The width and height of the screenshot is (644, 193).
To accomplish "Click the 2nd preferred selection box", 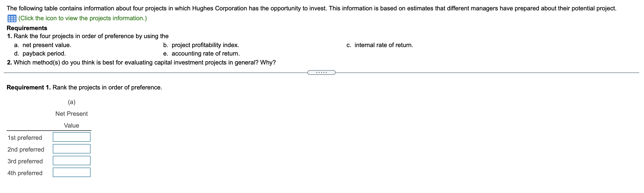I will 71,149.
